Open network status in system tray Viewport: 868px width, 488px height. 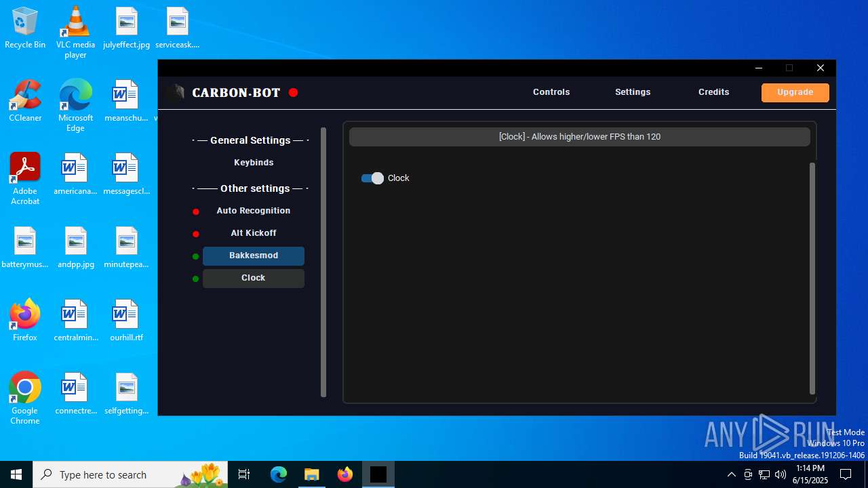pos(764,474)
